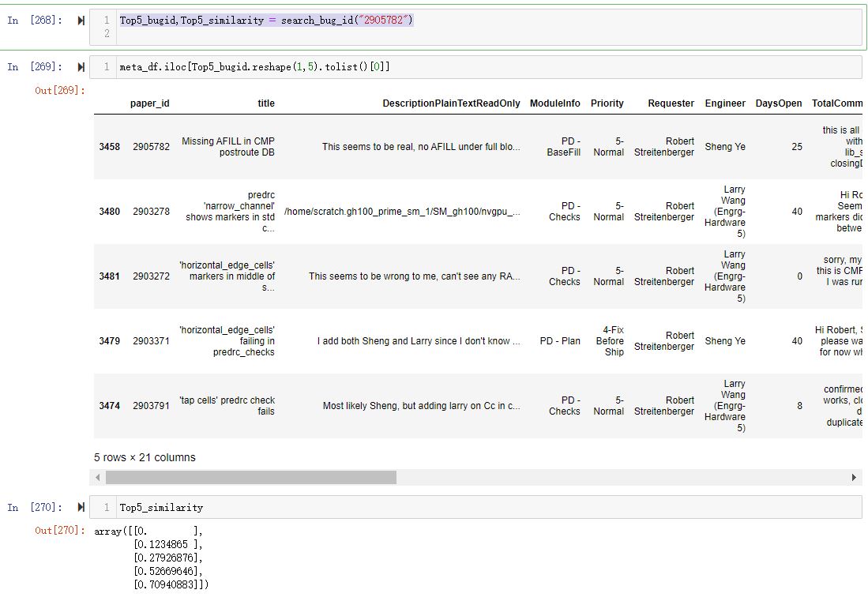Click DaysOpen value 8
Viewport: 868px width, 601px height.
coord(799,406)
